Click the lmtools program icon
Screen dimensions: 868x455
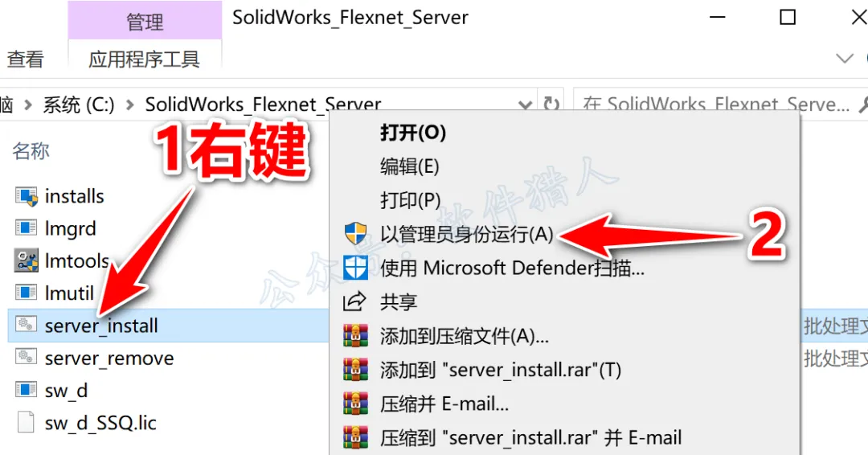[26, 260]
